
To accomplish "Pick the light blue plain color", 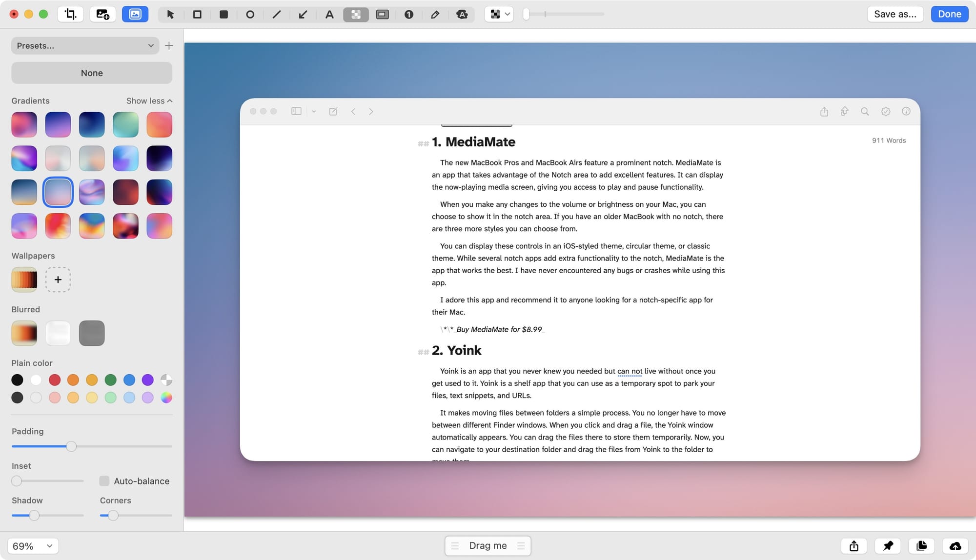I will coord(129,398).
